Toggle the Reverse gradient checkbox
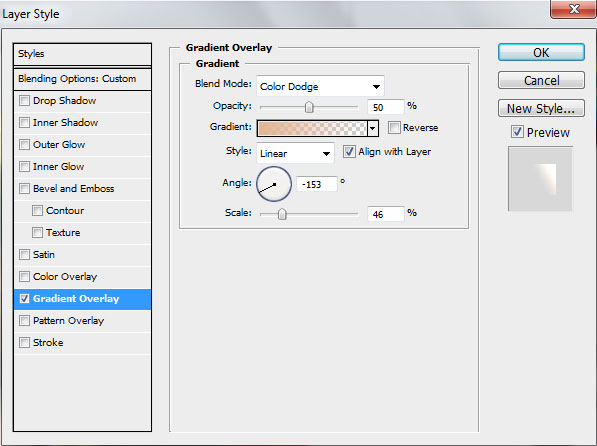The image size is (597, 446). pos(394,127)
